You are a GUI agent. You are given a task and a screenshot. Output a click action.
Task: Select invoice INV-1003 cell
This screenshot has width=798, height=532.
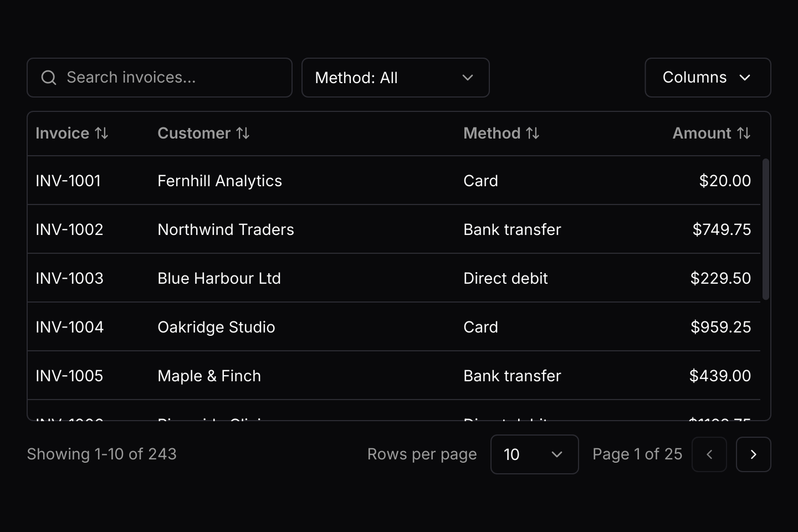coord(69,278)
